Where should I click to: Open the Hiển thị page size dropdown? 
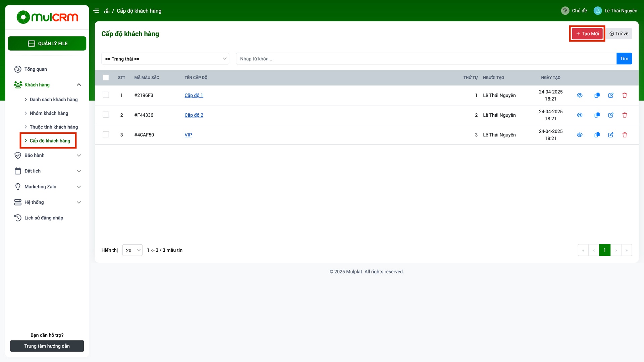click(x=132, y=250)
